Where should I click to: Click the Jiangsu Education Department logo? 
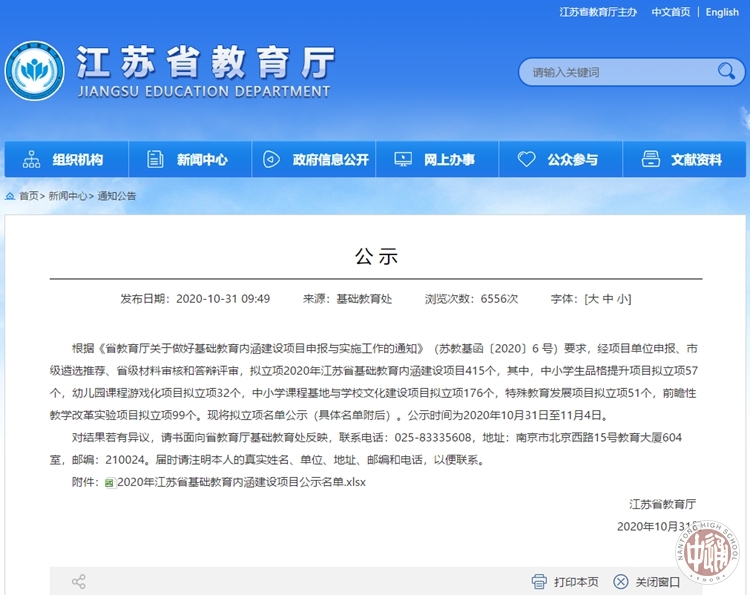click(x=35, y=72)
